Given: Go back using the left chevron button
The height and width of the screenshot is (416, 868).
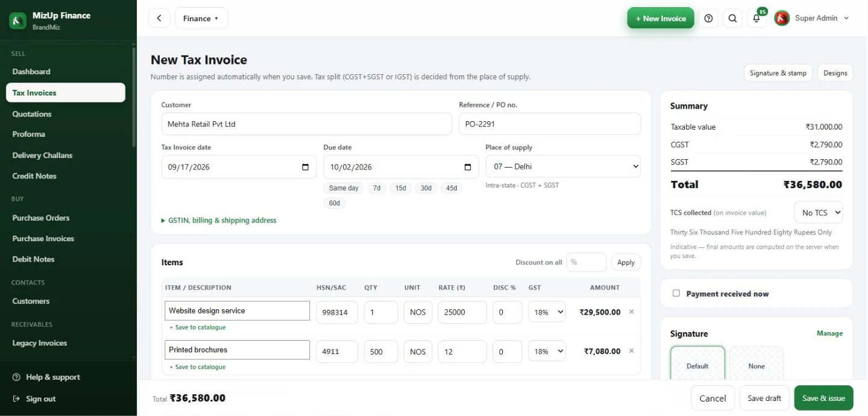Looking at the screenshot, I should coord(159,18).
